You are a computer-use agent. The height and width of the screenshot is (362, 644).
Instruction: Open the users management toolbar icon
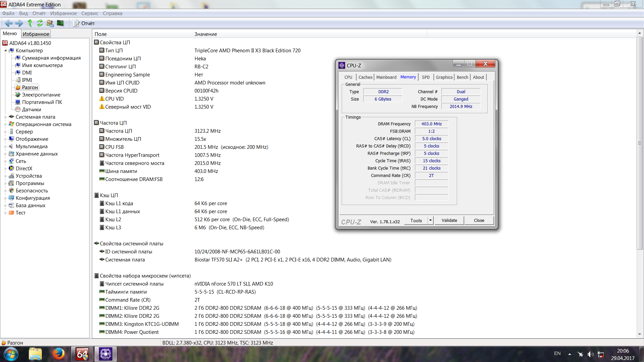point(50,23)
